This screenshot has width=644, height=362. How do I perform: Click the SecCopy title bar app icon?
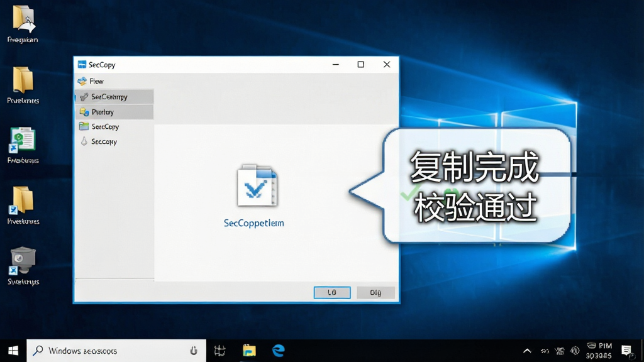pos(82,65)
